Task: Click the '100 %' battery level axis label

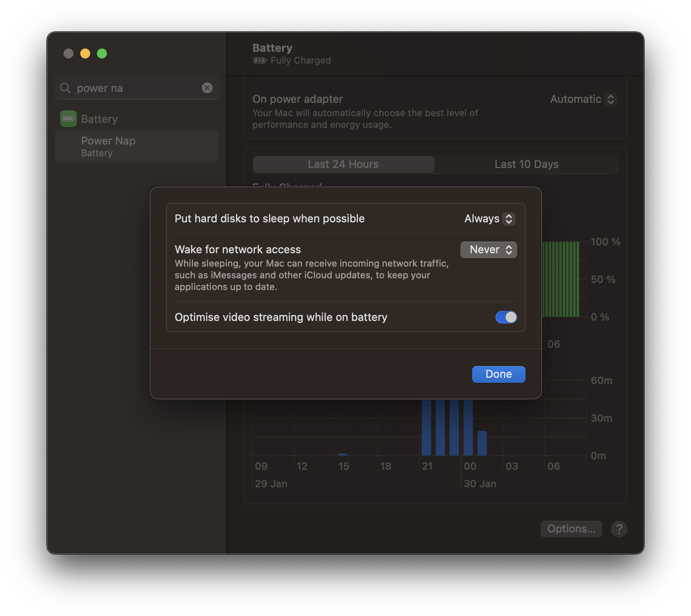Action: pyautogui.click(x=605, y=242)
